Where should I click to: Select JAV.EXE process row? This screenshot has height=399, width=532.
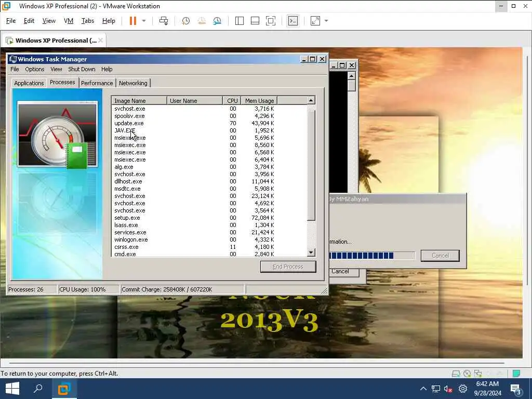209,130
